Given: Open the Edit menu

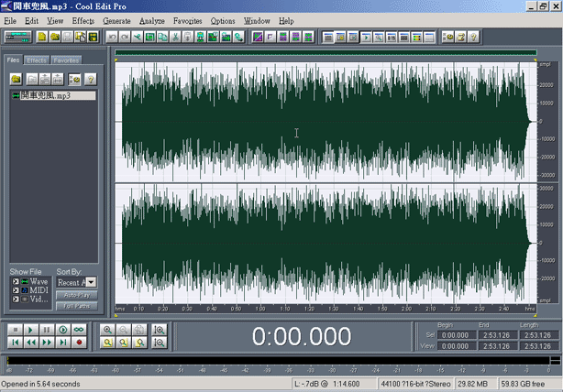Looking at the screenshot, I should coord(31,21).
